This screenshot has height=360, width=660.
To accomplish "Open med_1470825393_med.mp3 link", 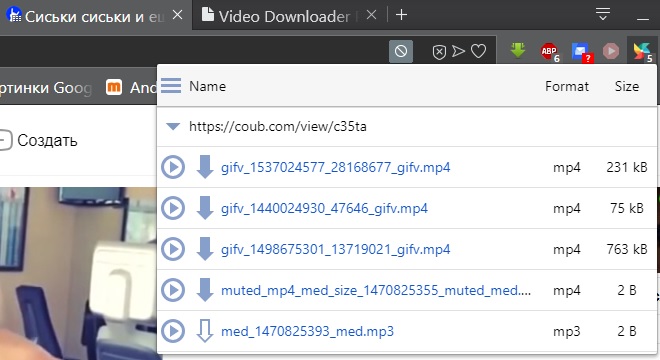I will [x=307, y=331].
